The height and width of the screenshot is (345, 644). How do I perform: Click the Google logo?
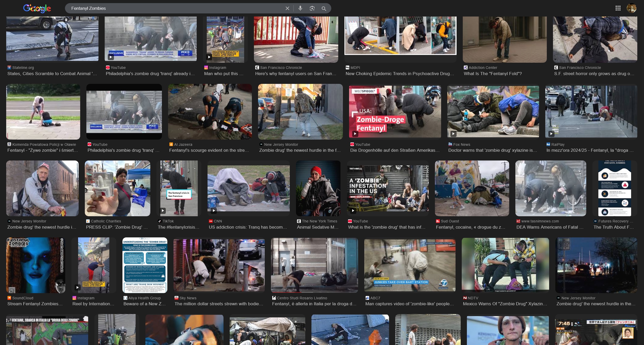coord(37,8)
